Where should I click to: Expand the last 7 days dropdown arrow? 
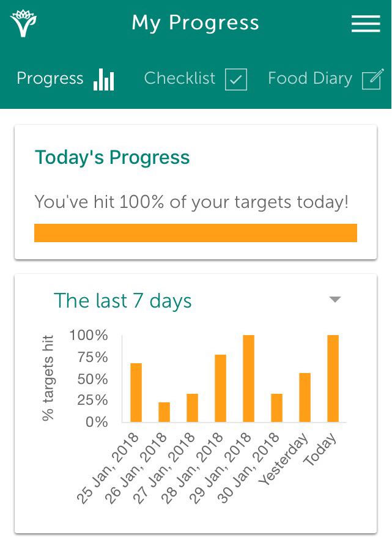coord(335,300)
